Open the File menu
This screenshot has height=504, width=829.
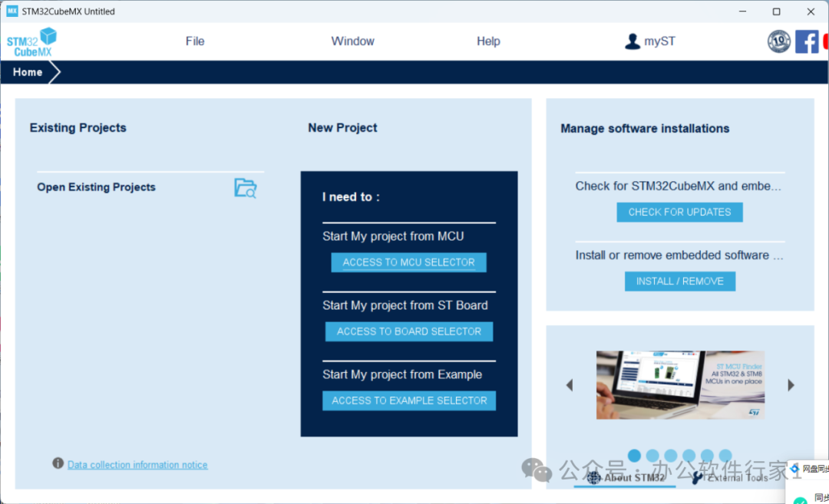[194, 41]
